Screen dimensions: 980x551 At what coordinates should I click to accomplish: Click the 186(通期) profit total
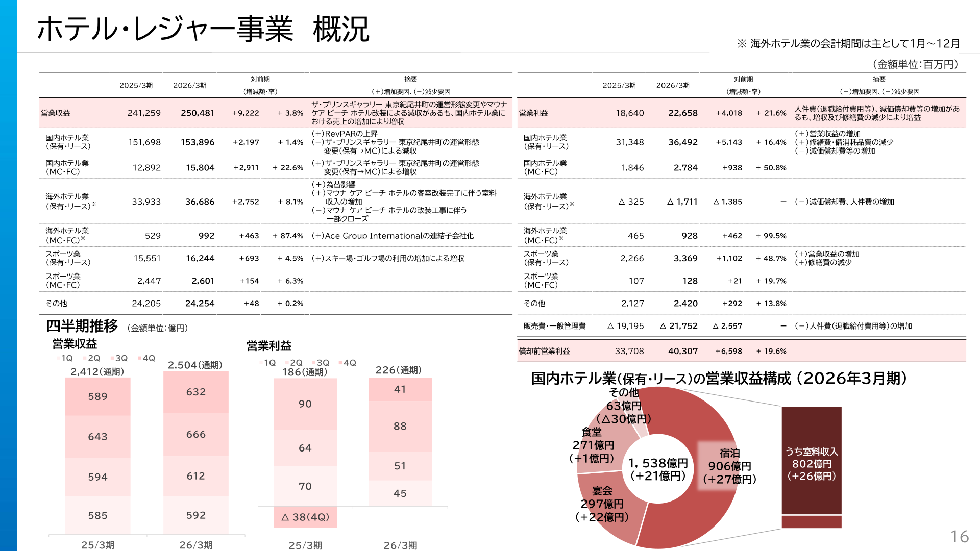[305, 372]
